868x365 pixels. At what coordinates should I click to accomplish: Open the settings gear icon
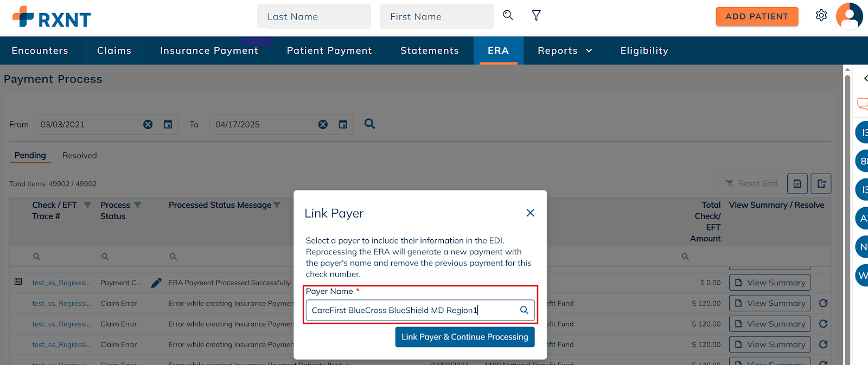pos(821,15)
